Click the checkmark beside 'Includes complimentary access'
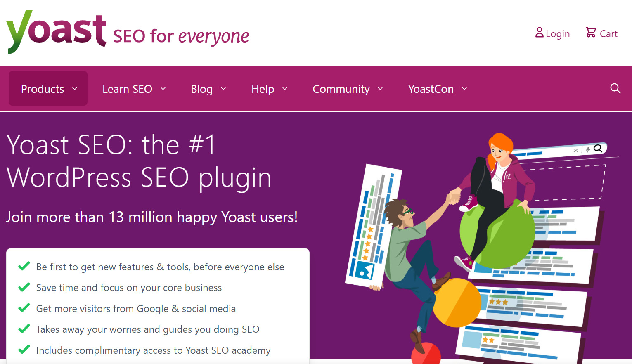This screenshot has width=632, height=364. (24, 350)
